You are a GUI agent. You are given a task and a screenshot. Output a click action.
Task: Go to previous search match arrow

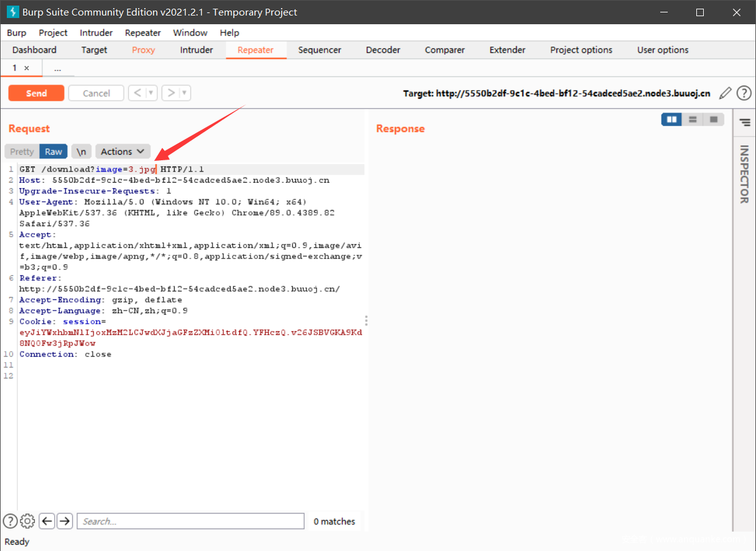coord(47,521)
